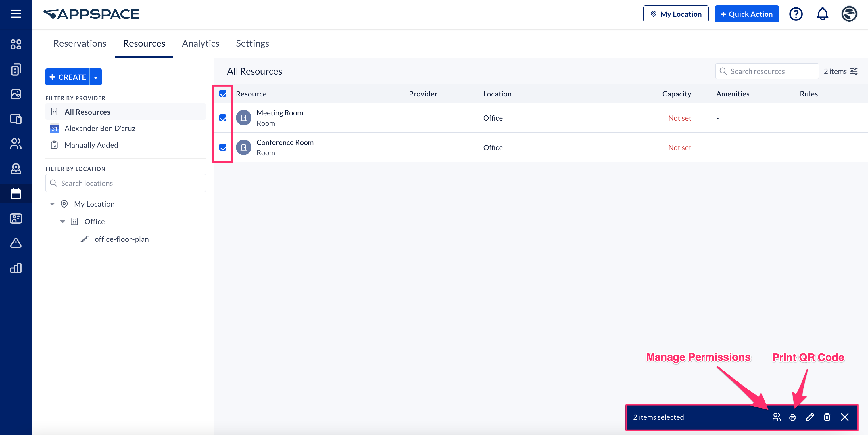Filter by All Resources provider
868x435 pixels.
tap(125, 112)
